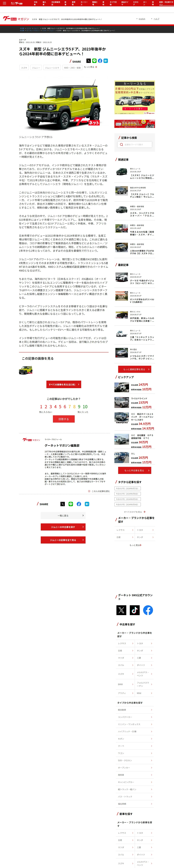The width and height of the screenshot is (174, 868).
Task: Click the ジムニーシエラ tag below the title
Action: tap(52, 68)
